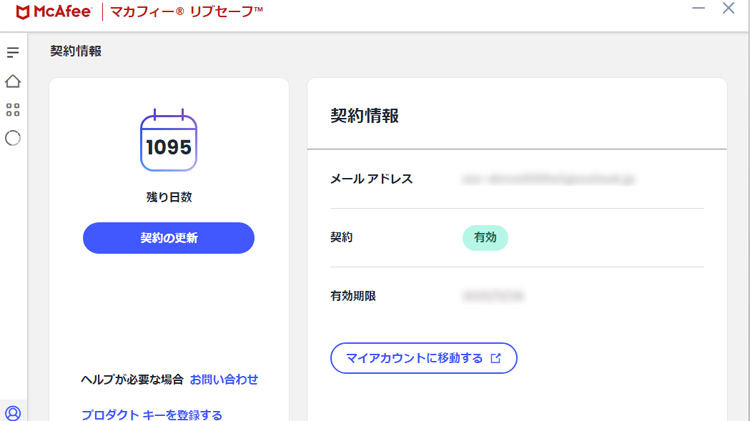The image size is (750, 421).
Task: Click the blurred expiration date value
Action: coord(493,296)
